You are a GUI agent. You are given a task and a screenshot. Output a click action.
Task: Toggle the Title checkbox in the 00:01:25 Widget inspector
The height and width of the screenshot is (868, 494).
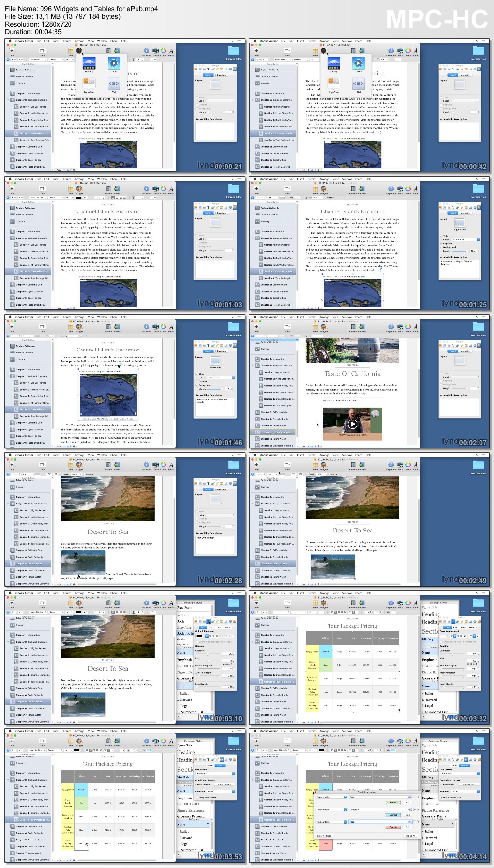point(441,236)
